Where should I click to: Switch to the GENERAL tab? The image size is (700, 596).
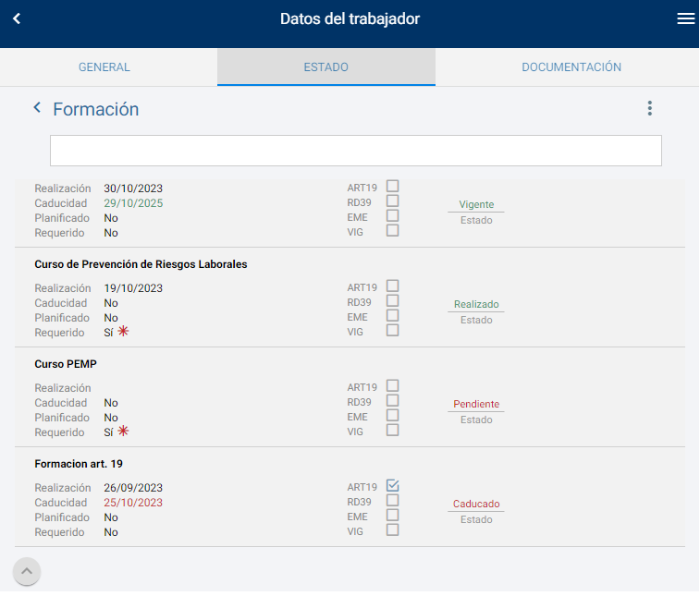[104, 67]
